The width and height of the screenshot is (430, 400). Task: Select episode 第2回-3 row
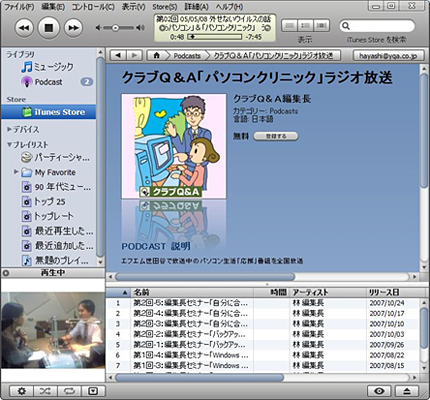click(x=262, y=324)
